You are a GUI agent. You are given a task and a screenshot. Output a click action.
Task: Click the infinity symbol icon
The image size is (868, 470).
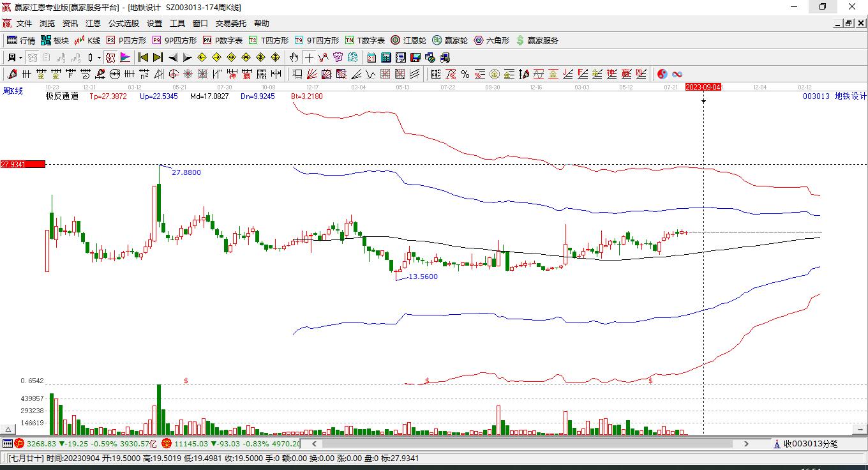(x=677, y=74)
